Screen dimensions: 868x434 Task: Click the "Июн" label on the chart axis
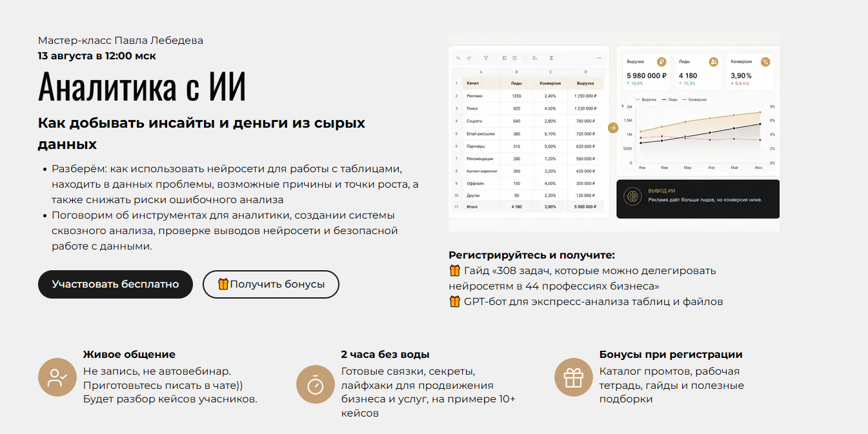coord(757,167)
